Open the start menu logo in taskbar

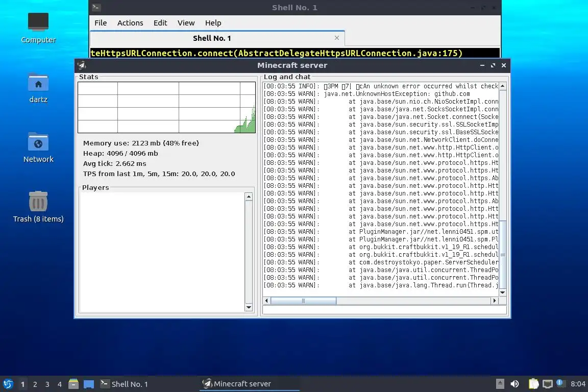pyautogui.click(x=8, y=384)
